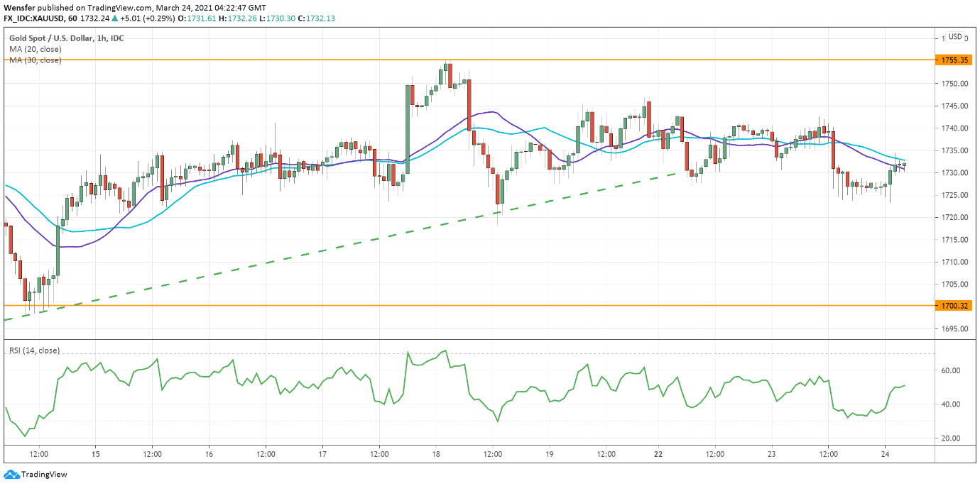The image size is (980, 486).
Task: Click date 22 on the time axis
Action: pyautogui.click(x=658, y=453)
